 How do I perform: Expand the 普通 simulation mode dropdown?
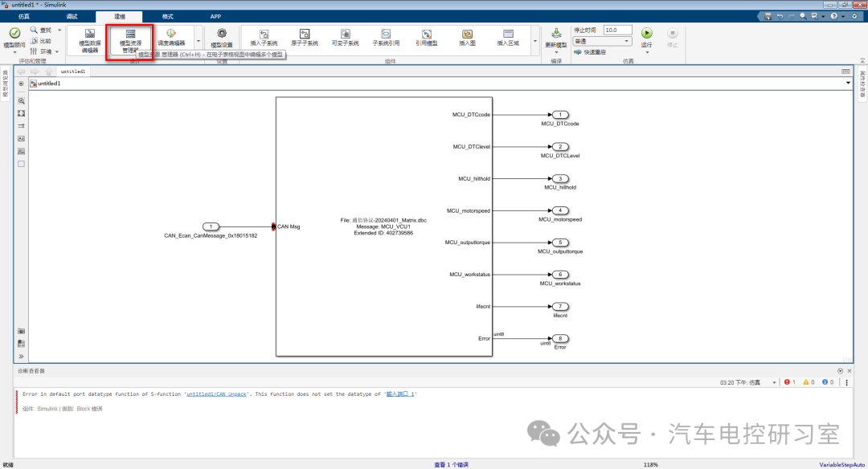[x=603, y=41]
